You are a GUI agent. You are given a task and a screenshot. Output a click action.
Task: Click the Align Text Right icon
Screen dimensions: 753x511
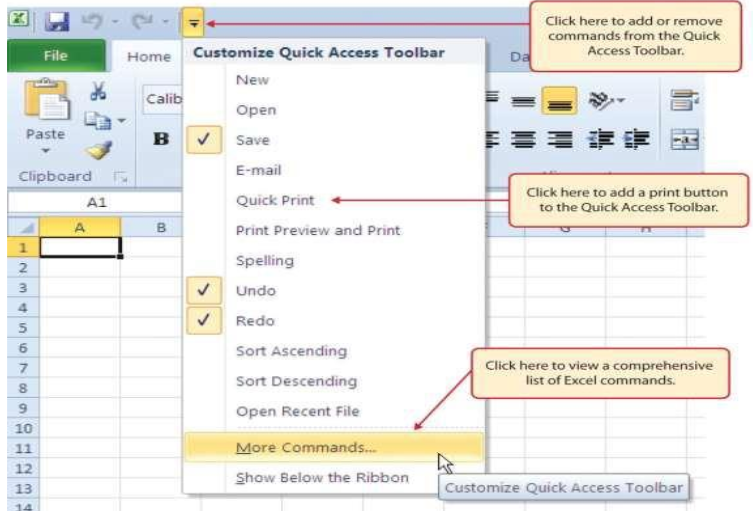tap(560, 139)
